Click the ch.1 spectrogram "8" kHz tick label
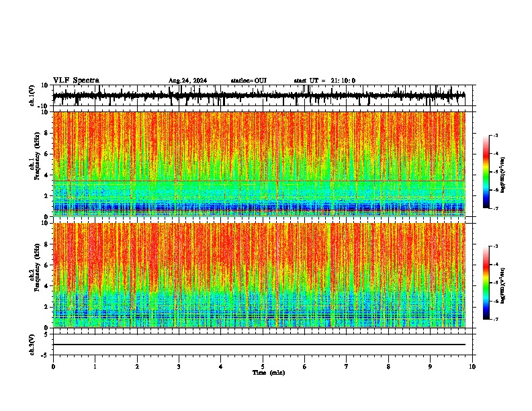 [x=46, y=133]
